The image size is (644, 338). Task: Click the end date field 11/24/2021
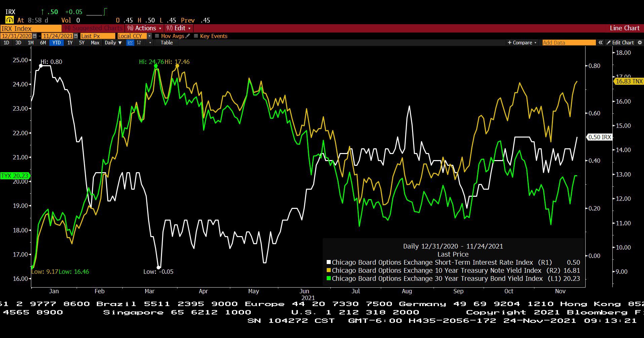(x=57, y=36)
